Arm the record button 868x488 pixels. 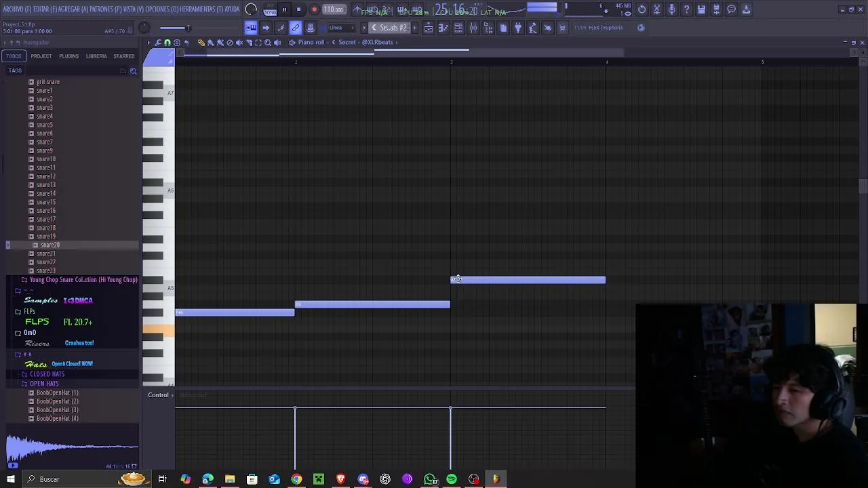click(x=314, y=9)
